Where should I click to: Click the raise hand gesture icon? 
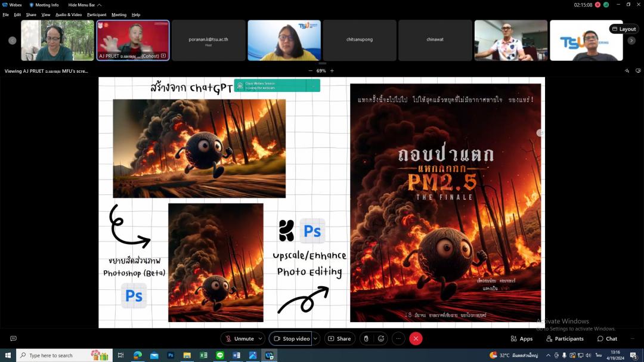pyautogui.click(x=366, y=339)
